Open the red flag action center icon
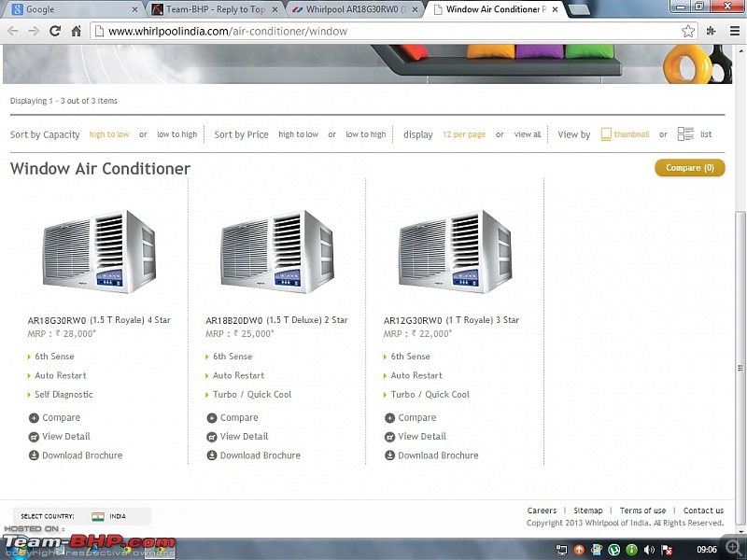 (x=667, y=550)
